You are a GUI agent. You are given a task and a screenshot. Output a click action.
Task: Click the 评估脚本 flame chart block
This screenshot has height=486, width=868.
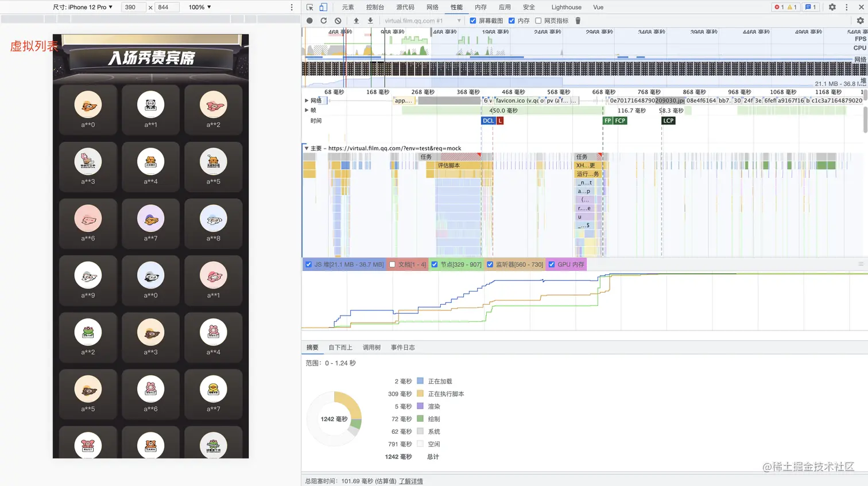(x=459, y=165)
